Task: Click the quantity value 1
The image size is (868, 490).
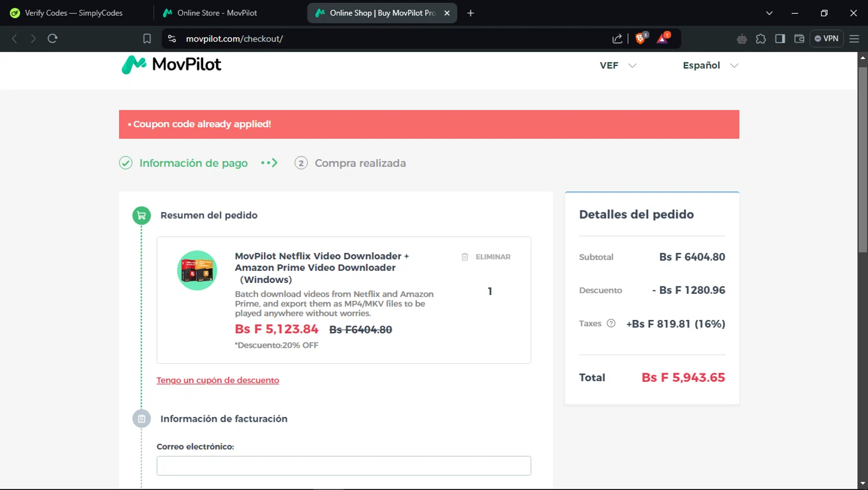Action: [x=490, y=292]
